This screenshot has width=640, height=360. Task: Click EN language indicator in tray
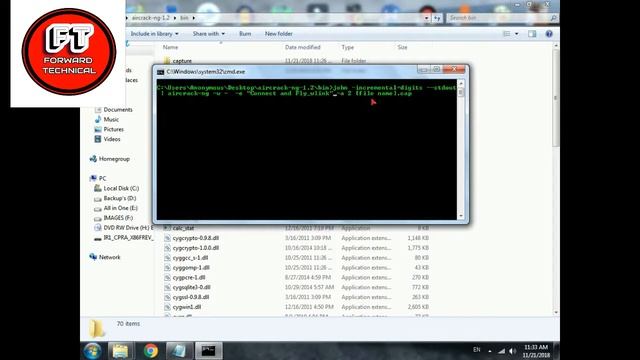476,350
